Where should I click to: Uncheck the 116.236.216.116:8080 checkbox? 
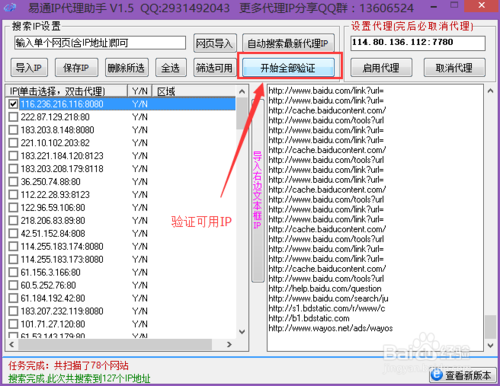[13, 104]
